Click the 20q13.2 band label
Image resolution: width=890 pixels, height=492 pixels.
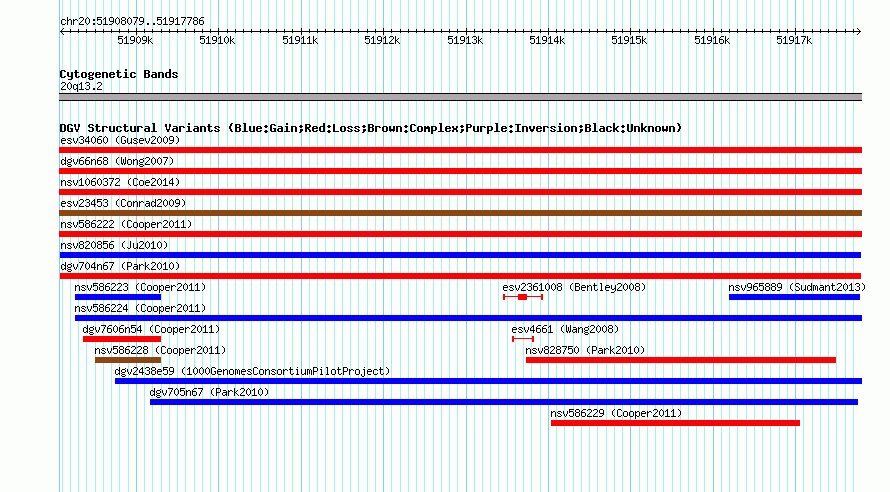click(81, 86)
